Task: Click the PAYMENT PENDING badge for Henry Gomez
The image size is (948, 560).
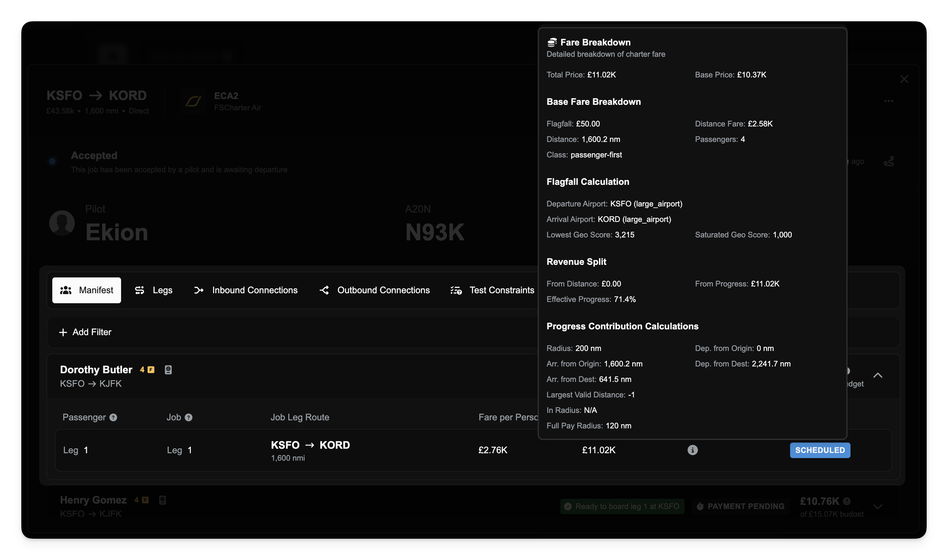Action: click(x=741, y=506)
